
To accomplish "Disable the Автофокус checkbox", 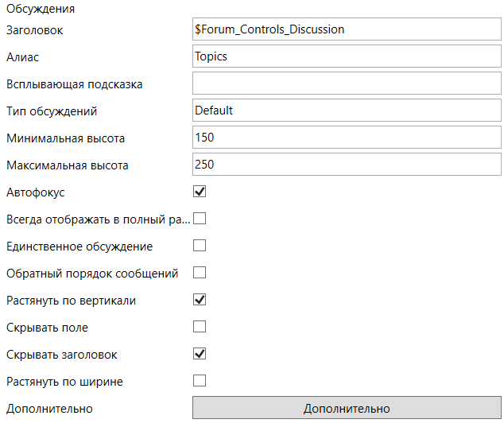I will pyautogui.click(x=200, y=192).
